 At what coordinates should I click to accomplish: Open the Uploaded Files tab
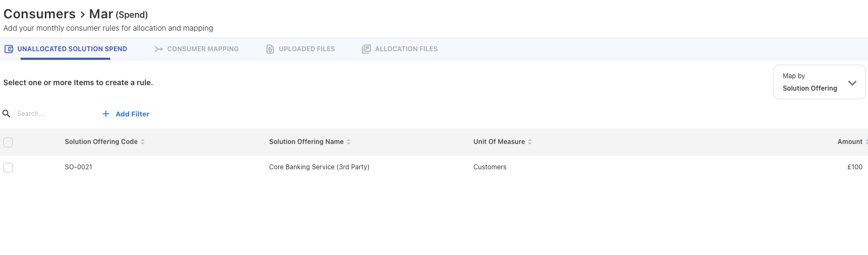point(306,49)
